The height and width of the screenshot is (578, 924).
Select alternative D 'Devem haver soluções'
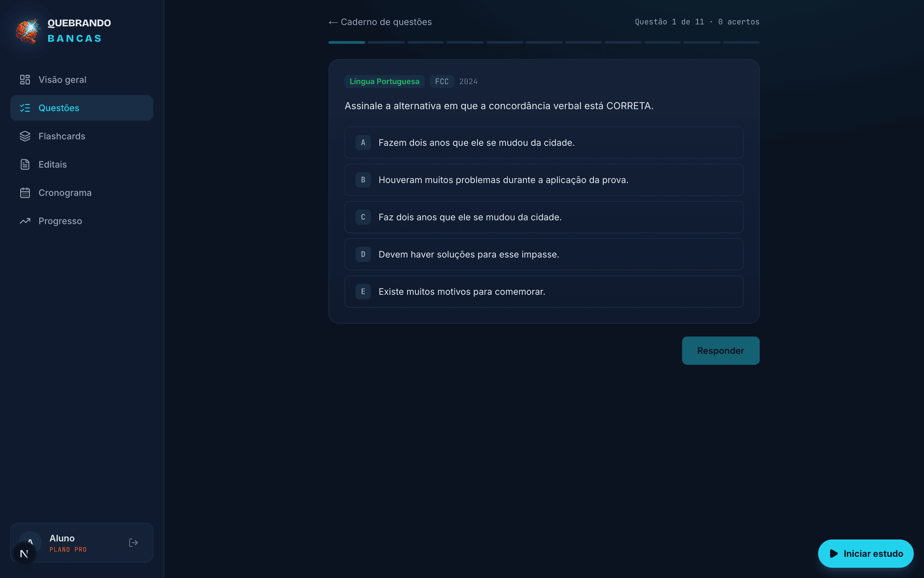click(x=544, y=254)
